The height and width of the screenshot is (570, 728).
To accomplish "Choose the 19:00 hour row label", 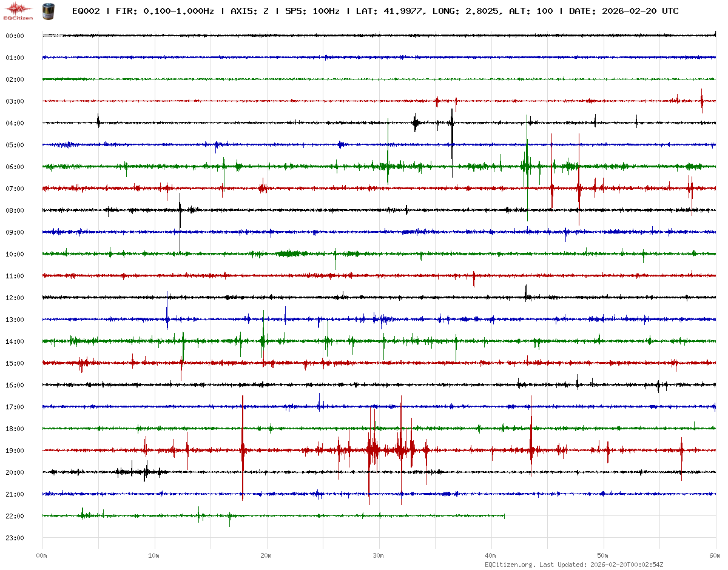I will pos(15,451).
